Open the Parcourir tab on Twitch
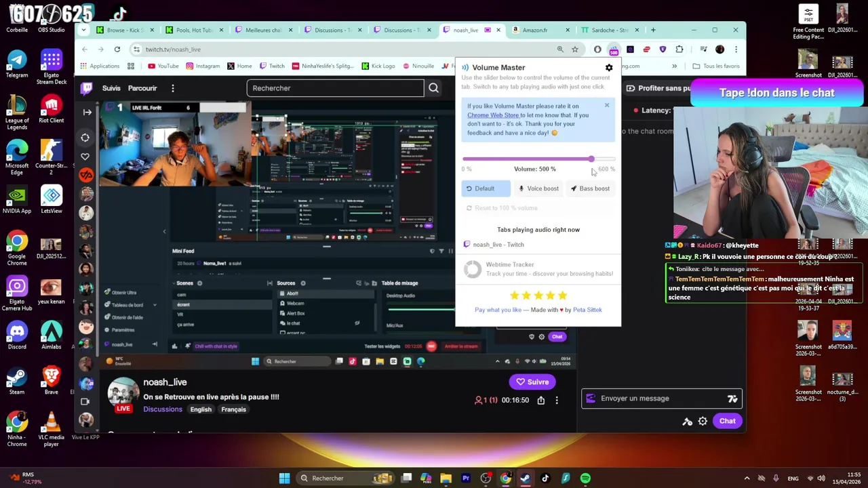The width and height of the screenshot is (868, 488). click(x=142, y=88)
